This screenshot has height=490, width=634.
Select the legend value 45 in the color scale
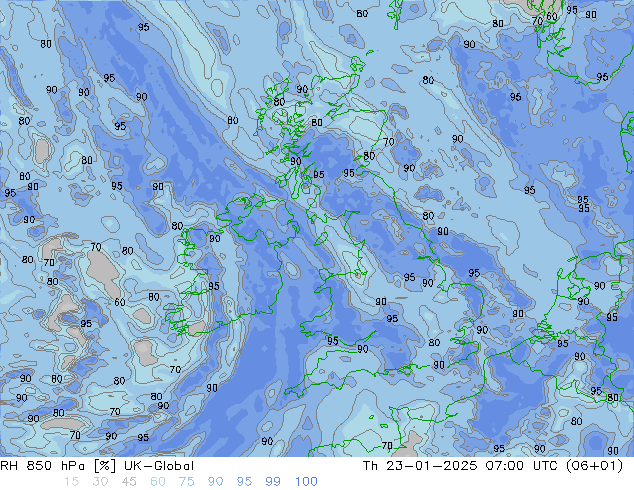click(129, 482)
